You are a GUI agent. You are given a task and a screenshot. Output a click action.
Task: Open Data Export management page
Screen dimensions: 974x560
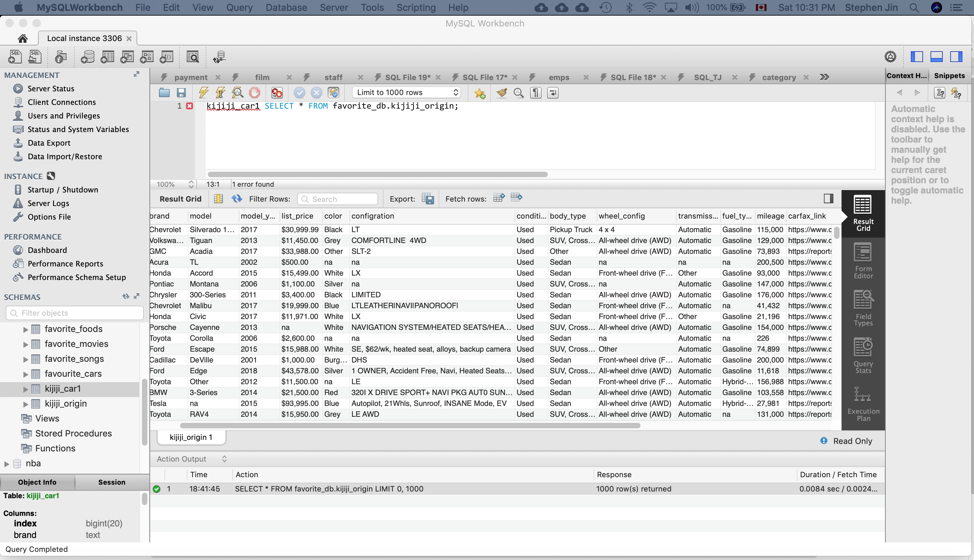49,143
